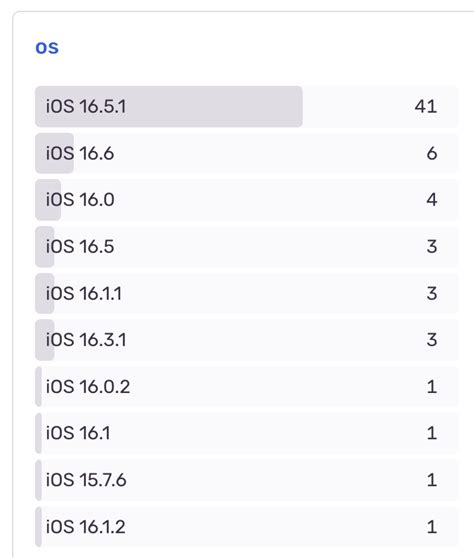Click the count 3 for iOS 16.5

click(x=432, y=247)
